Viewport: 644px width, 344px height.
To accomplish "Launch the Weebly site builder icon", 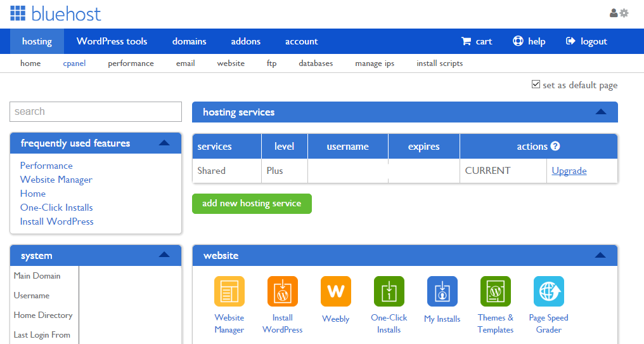I will [335, 291].
